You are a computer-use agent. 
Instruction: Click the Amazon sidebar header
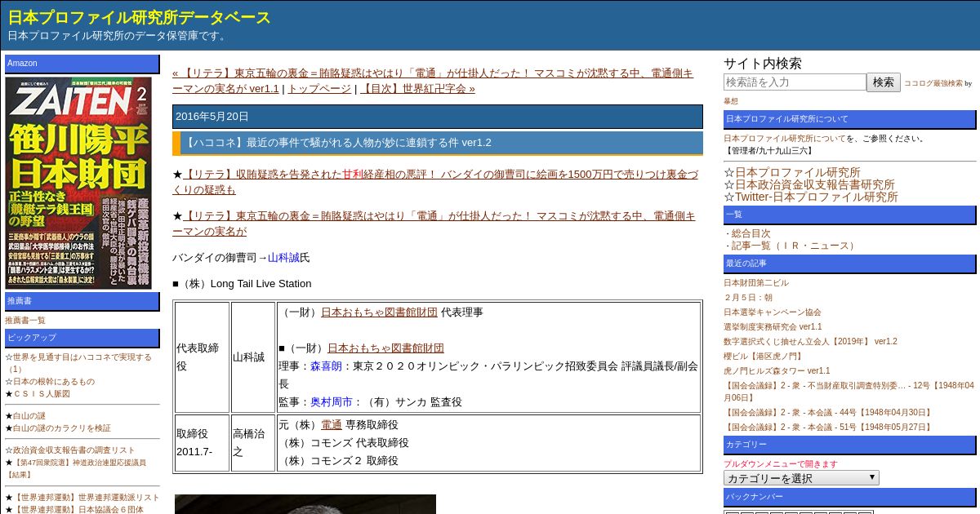pos(82,64)
